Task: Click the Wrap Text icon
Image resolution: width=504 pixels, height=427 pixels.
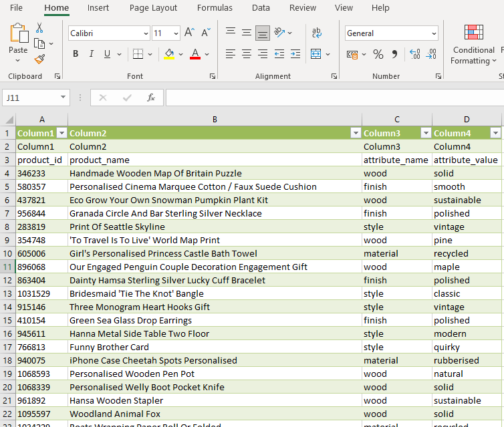Action: [317, 33]
